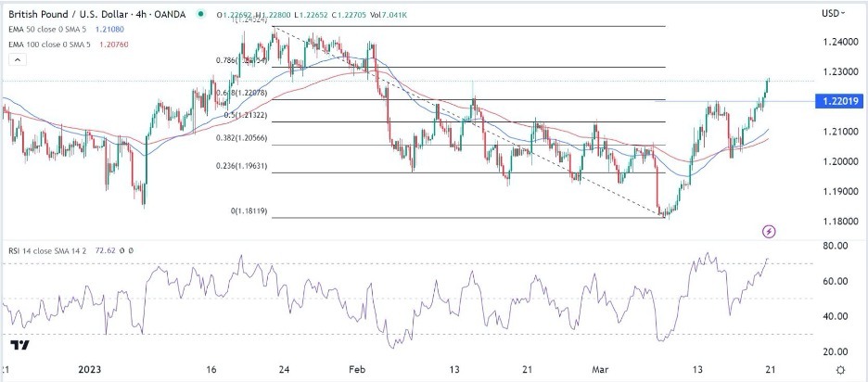Open chart settings gear icon
Screen dimensions: 868x382
840,370
